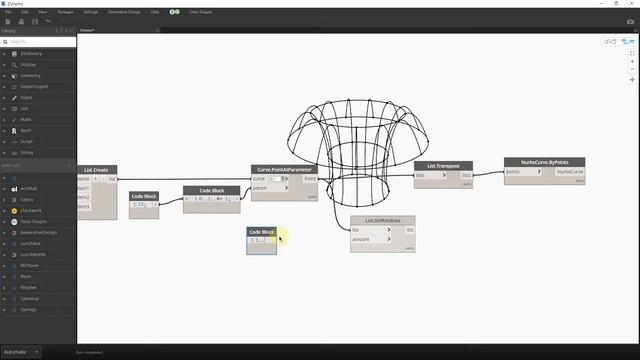Click the lists output port of List.Transpose
Screen dimensions: 640x360
(467, 175)
